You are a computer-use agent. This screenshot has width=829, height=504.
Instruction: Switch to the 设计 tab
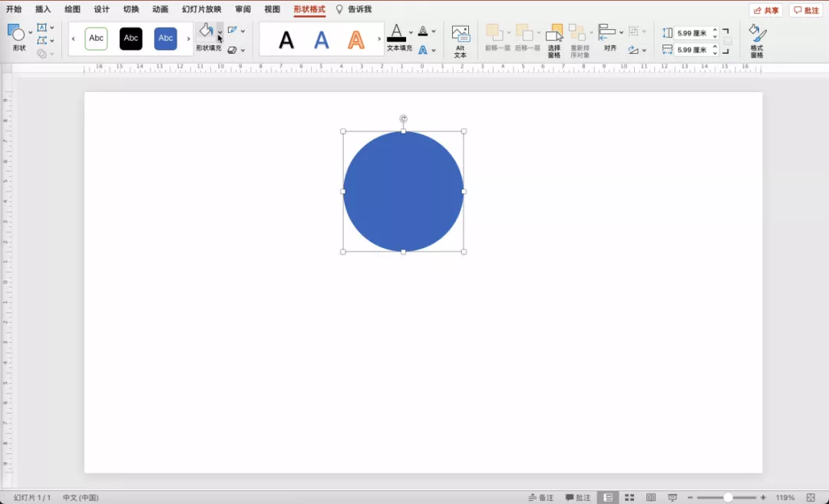pyautogui.click(x=101, y=9)
